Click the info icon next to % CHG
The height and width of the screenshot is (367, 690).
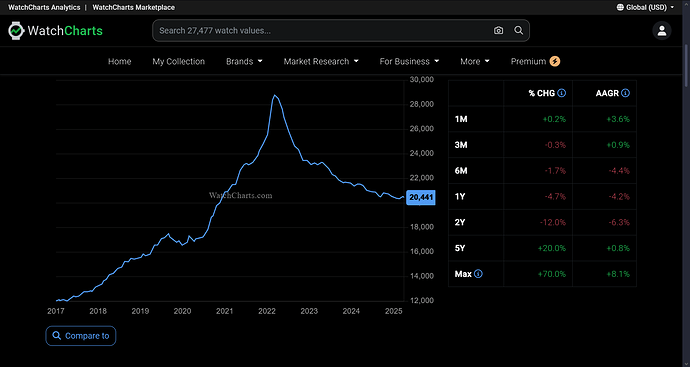coord(562,93)
